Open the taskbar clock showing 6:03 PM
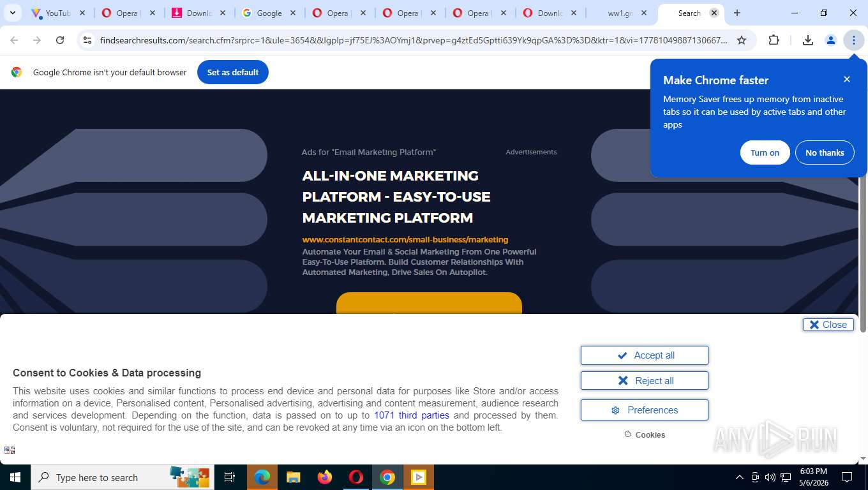 click(x=812, y=477)
